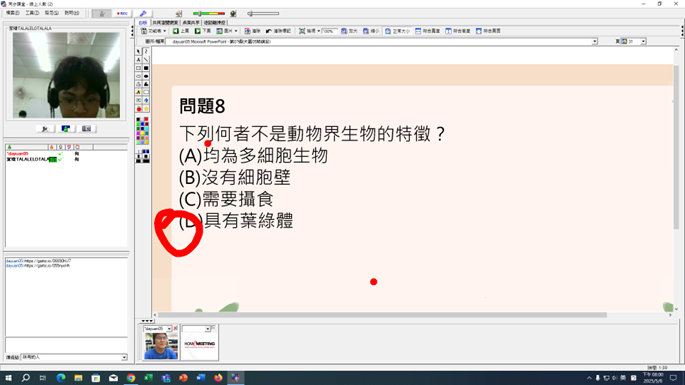Toggle the REC recording button
The height and width of the screenshot is (385, 685).
point(121,14)
